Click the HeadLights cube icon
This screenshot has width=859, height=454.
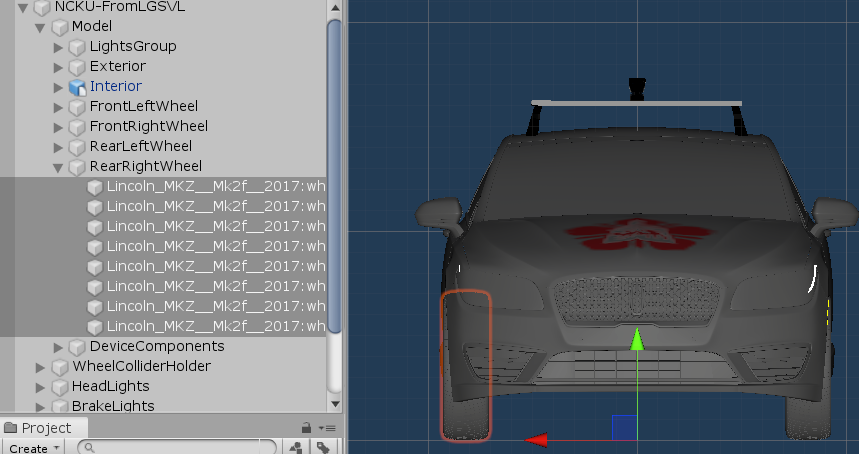[59, 387]
